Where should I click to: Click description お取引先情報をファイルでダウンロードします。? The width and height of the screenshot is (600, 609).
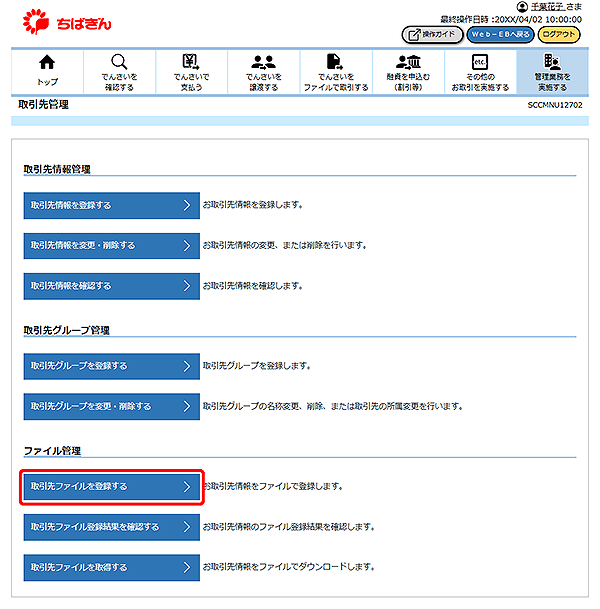pyautogui.click(x=289, y=567)
